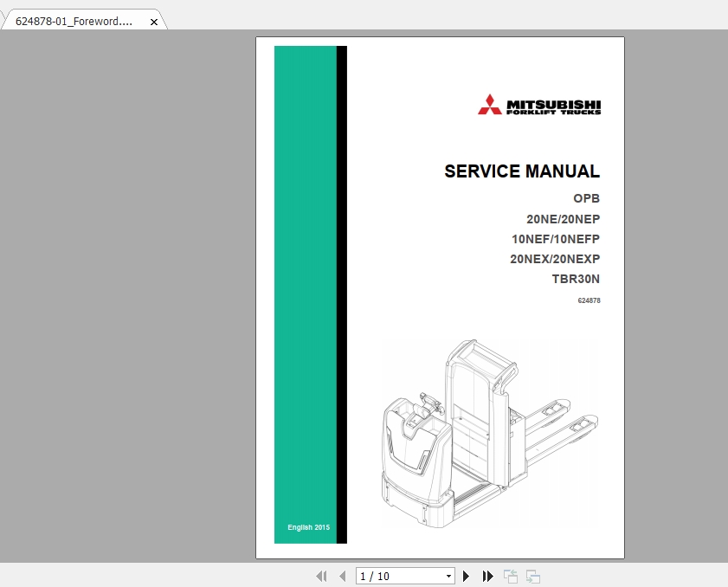Go to the previous page
The image size is (728, 587).
point(343,576)
